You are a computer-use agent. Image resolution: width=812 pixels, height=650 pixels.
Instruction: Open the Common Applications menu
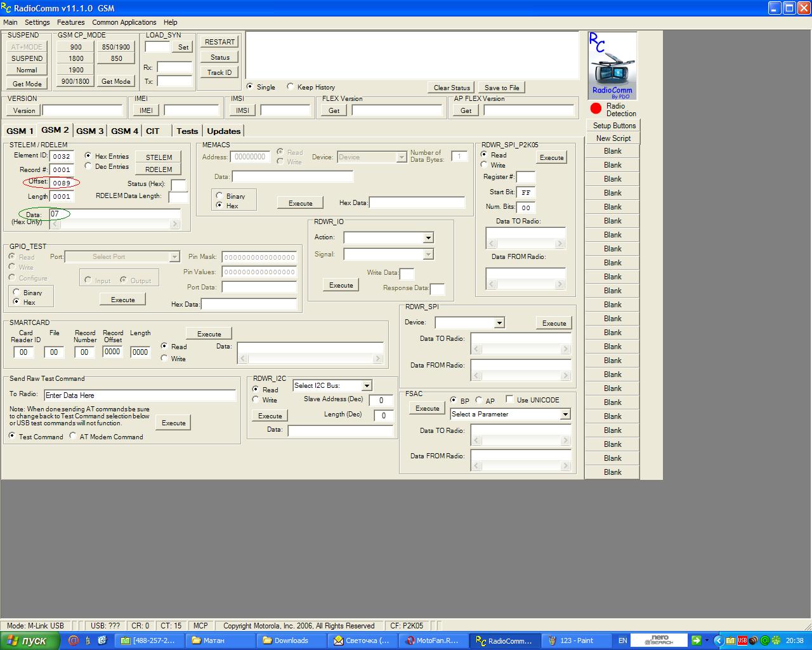124,22
